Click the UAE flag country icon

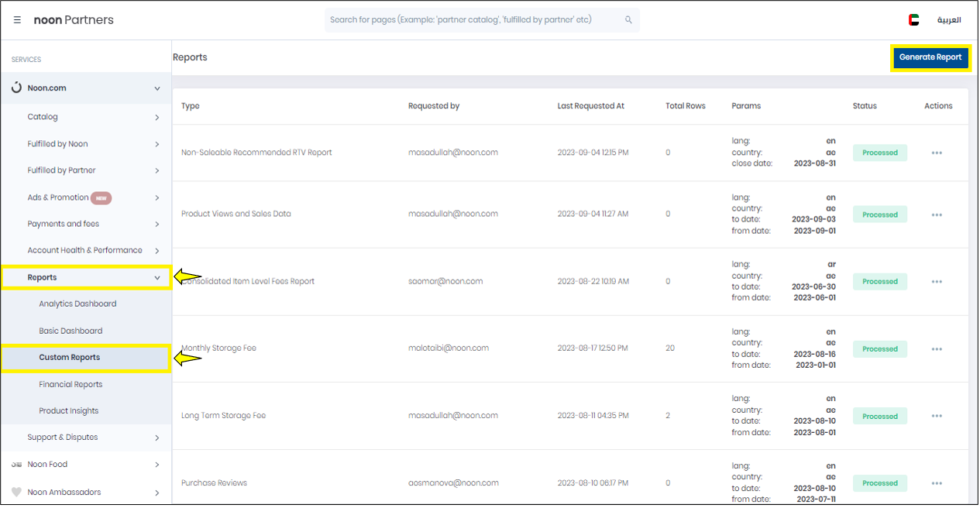click(914, 20)
